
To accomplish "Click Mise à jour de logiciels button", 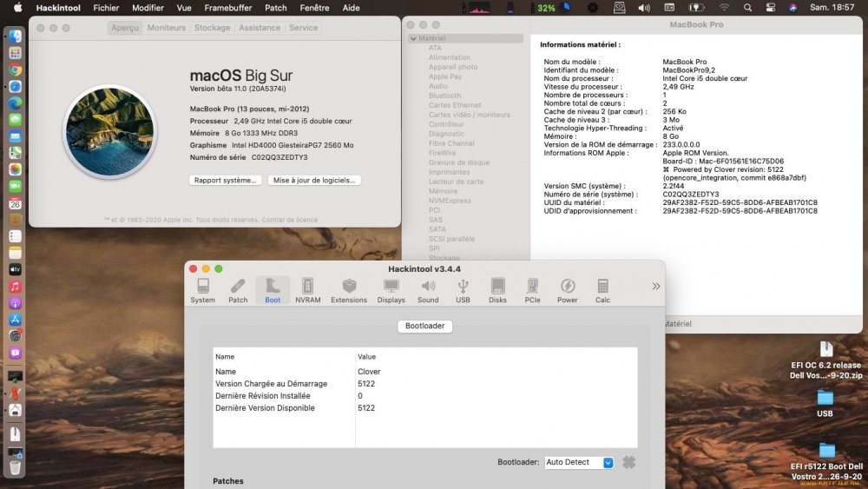I will pos(314,180).
